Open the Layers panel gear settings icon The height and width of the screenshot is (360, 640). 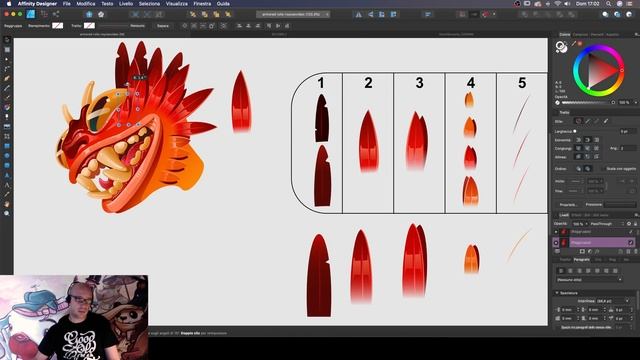[629, 224]
